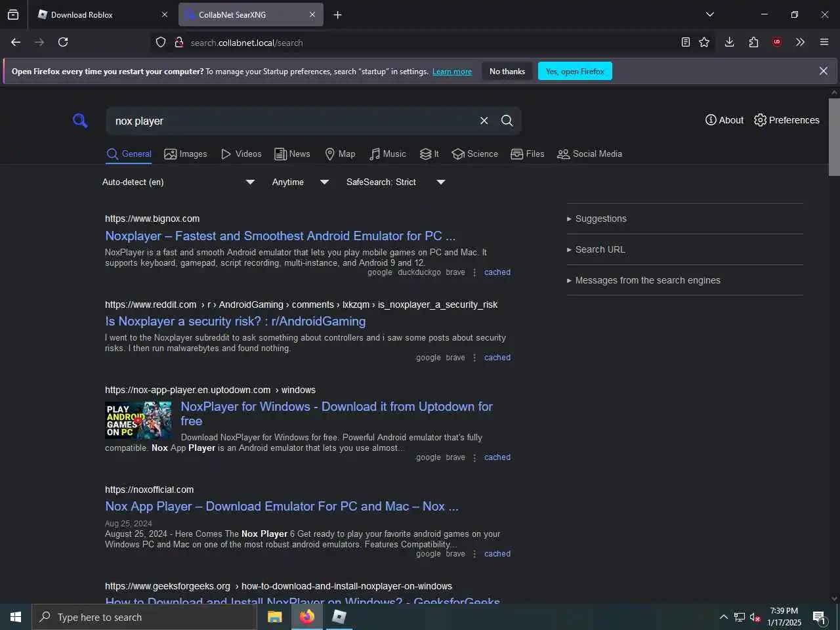Submit search with magnifier button
This screenshot has width=840, height=630.
click(x=507, y=121)
